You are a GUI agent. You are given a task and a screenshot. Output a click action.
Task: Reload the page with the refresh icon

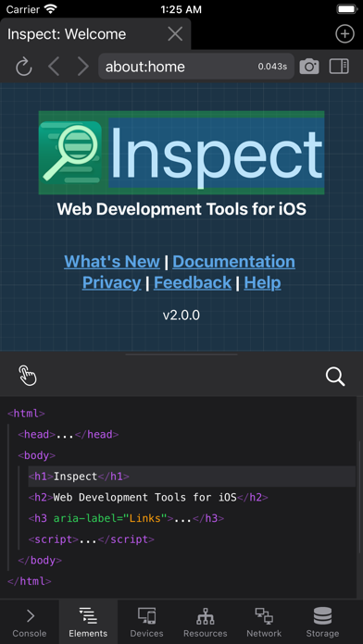pos(24,67)
